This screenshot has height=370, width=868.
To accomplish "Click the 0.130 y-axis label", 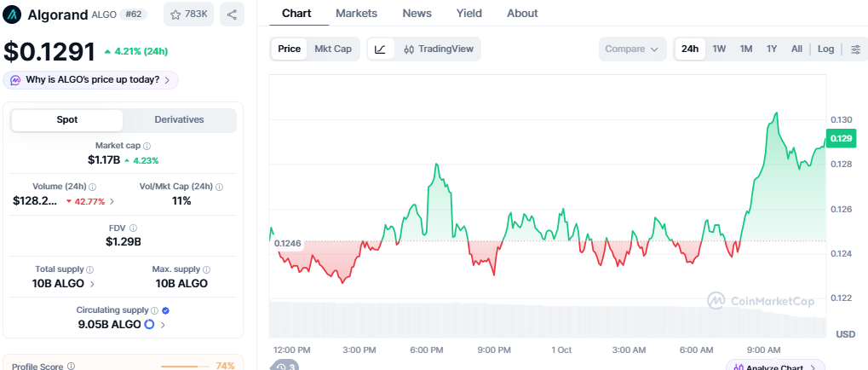I will pyautogui.click(x=841, y=119).
